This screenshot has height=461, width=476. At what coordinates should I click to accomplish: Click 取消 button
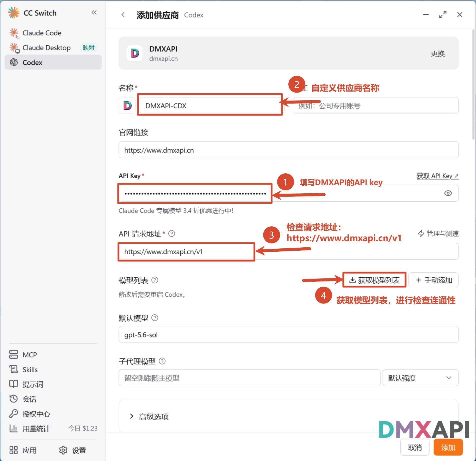click(415, 447)
